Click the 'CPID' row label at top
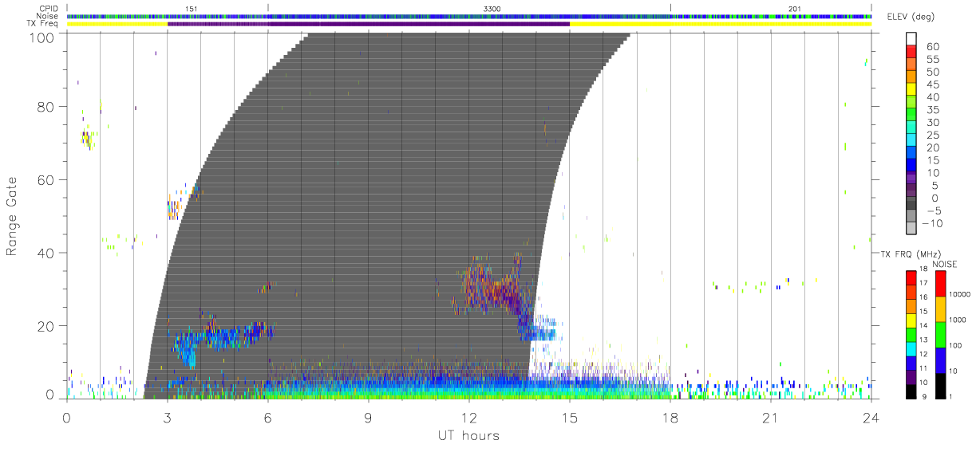This screenshot has height=452, width=980. (x=49, y=7)
